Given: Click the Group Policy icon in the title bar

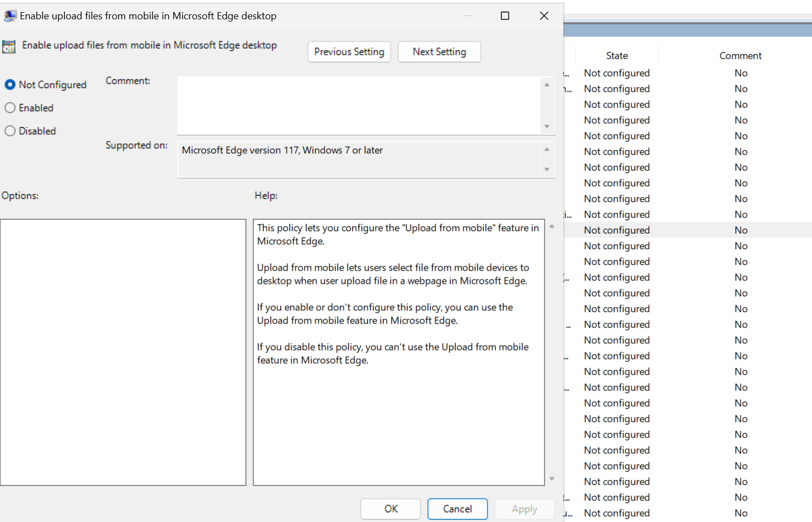Looking at the screenshot, I should tap(10, 15).
